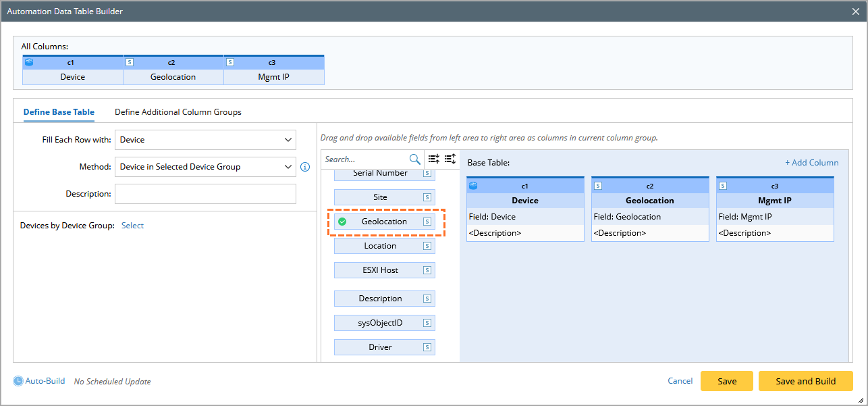Click the search magnifier icon in field list

pyautogui.click(x=414, y=159)
